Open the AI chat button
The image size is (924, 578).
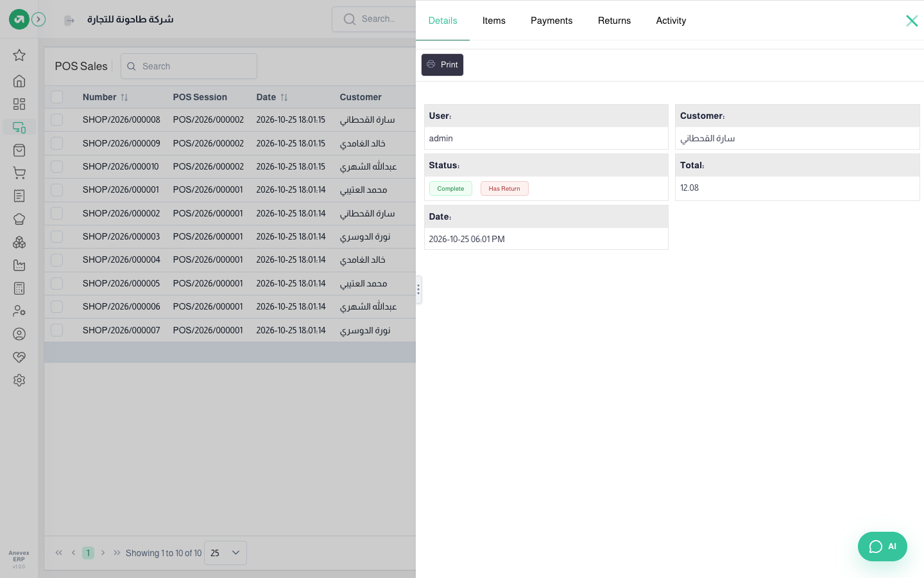tap(882, 547)
